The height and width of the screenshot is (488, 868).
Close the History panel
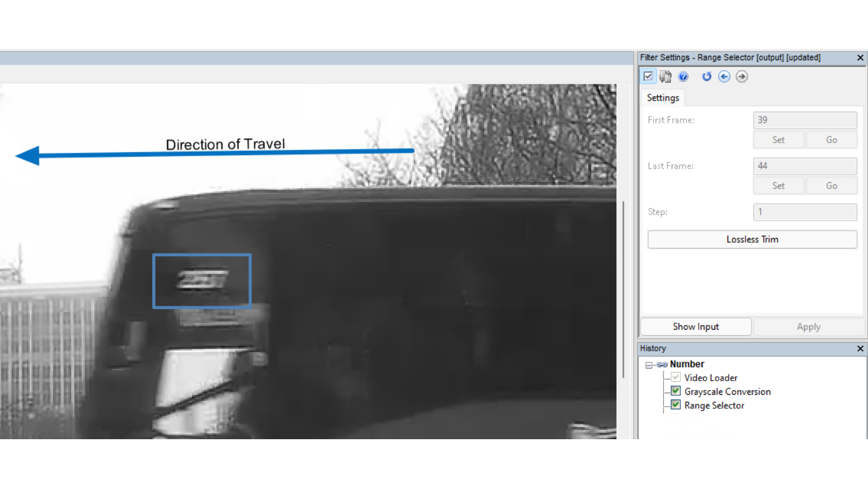click(860, 349)
